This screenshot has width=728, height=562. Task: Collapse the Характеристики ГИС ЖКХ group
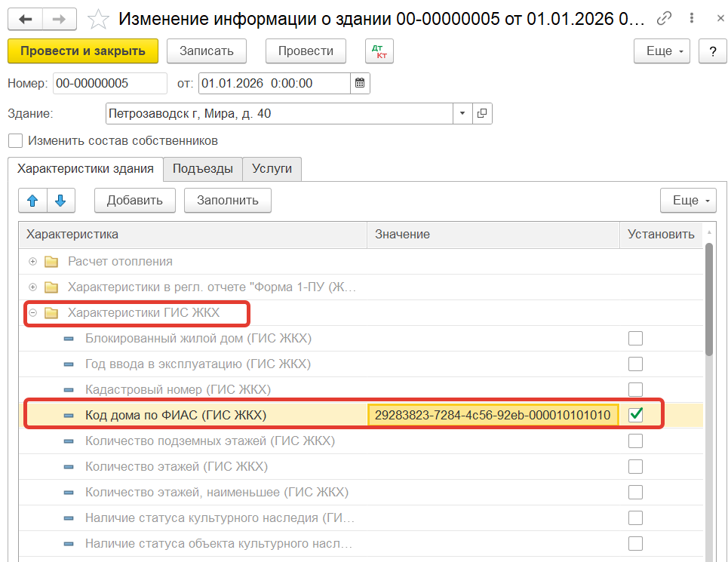[32, 313]
